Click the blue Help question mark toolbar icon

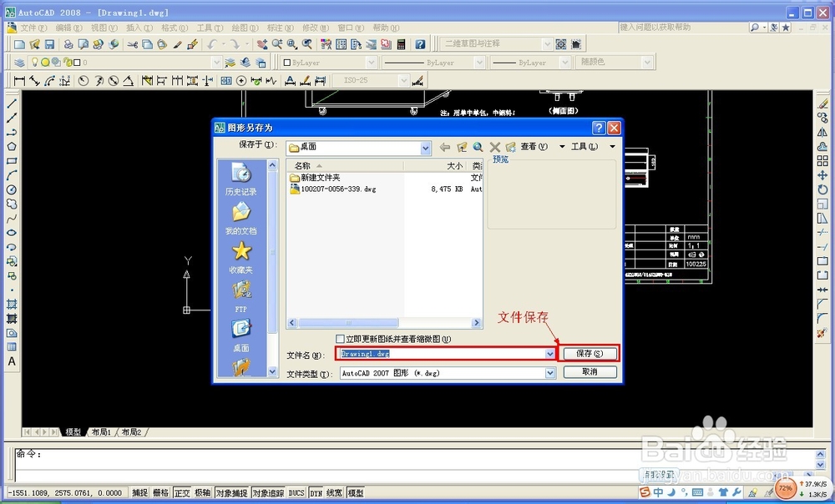click(420, 44)
